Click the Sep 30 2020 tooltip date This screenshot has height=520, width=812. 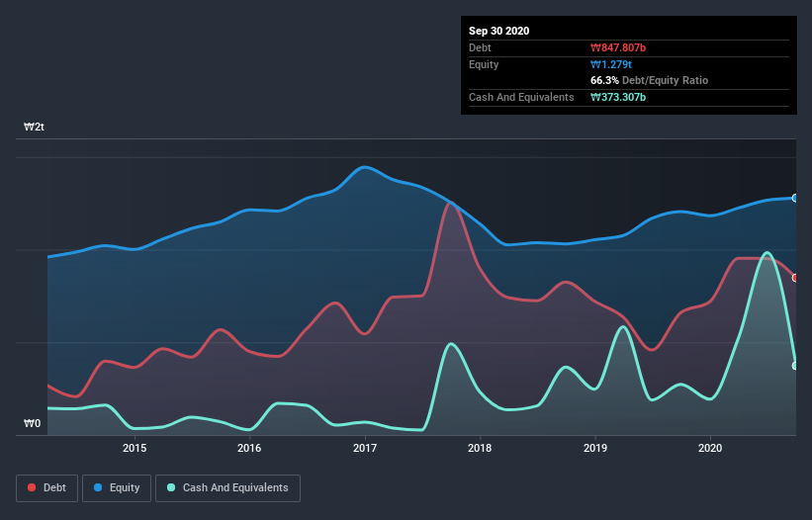click(499, 31)
